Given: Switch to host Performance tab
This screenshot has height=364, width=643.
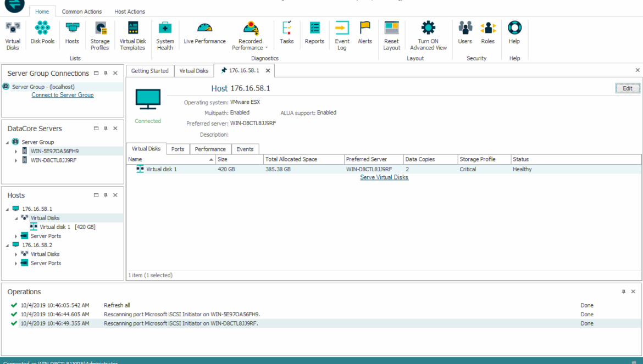Looking at the screenshot, I should coord(210,149).
